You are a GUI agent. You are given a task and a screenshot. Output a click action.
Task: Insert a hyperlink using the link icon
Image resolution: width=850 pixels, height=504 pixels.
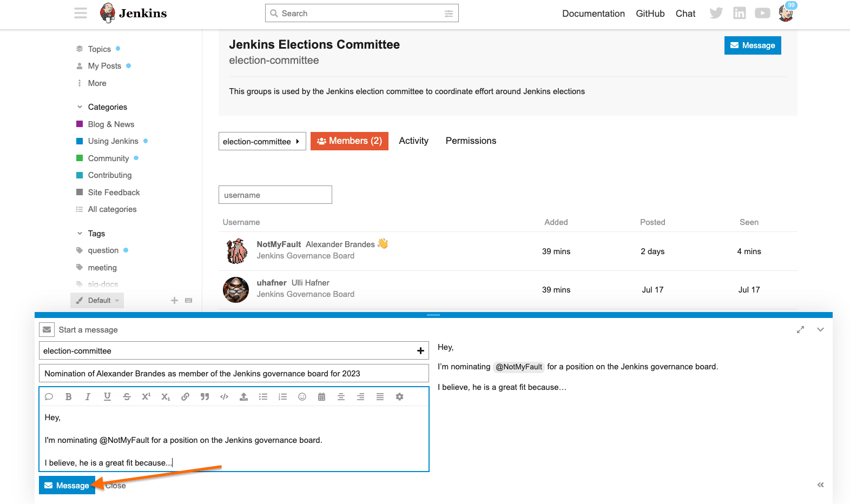point(185,397)
